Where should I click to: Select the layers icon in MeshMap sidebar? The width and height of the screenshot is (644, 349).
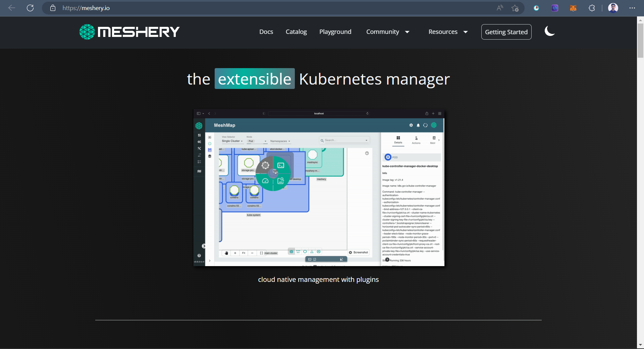(210, 157)
